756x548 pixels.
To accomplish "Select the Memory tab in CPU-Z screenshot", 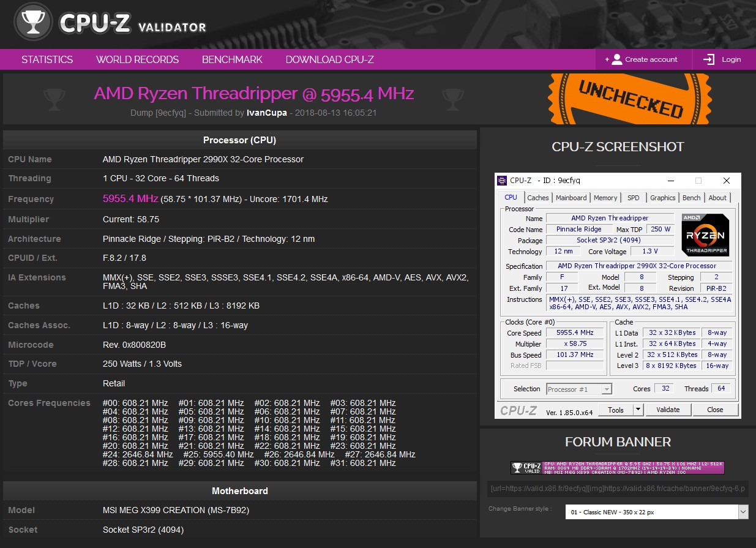I will 605,198.
